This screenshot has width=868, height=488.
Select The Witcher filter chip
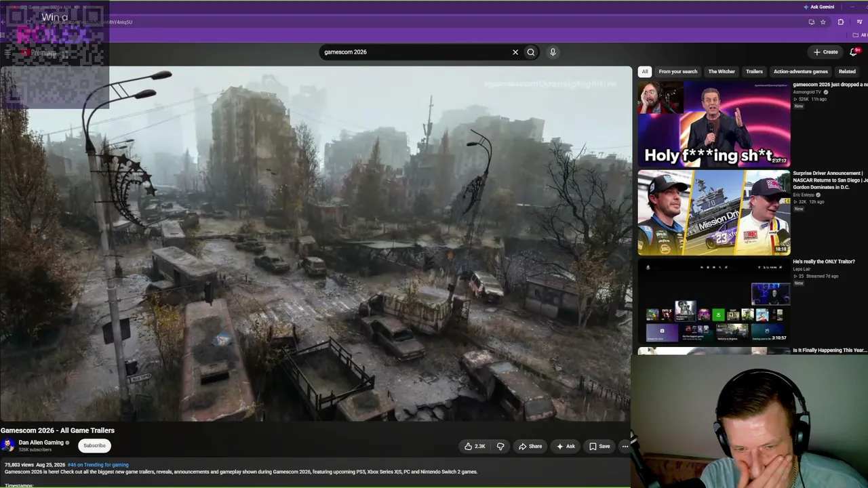[722, 71]
